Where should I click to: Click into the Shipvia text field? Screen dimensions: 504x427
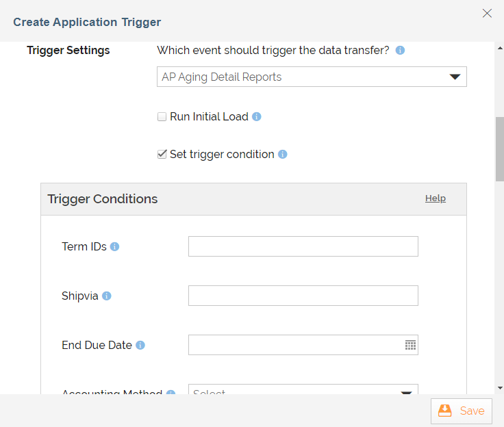(303, 296)
